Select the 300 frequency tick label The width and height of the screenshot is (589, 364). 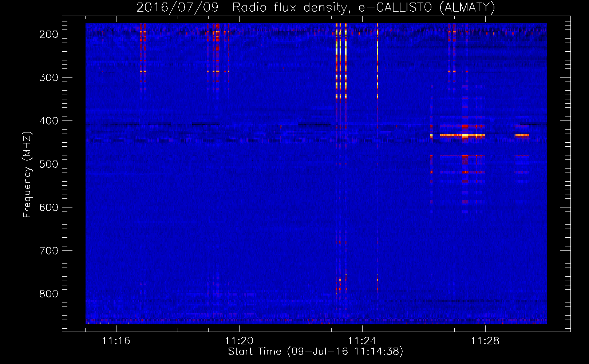pyautogui.click(x=49, y=78)
